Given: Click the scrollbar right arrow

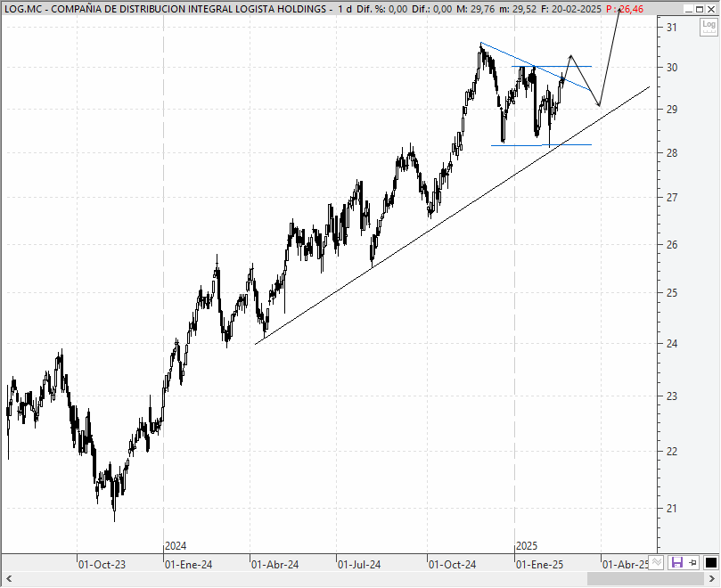Looking at the screenshot, I should 711,578.
